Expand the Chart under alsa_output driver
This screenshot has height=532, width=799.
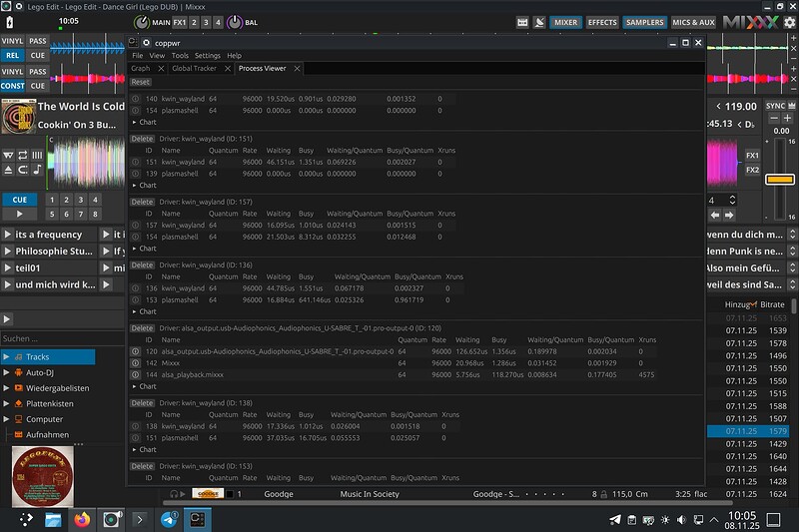145,388
